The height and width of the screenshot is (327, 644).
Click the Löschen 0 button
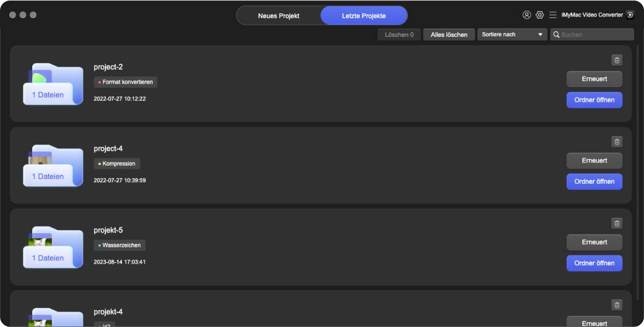coord(399,35)
